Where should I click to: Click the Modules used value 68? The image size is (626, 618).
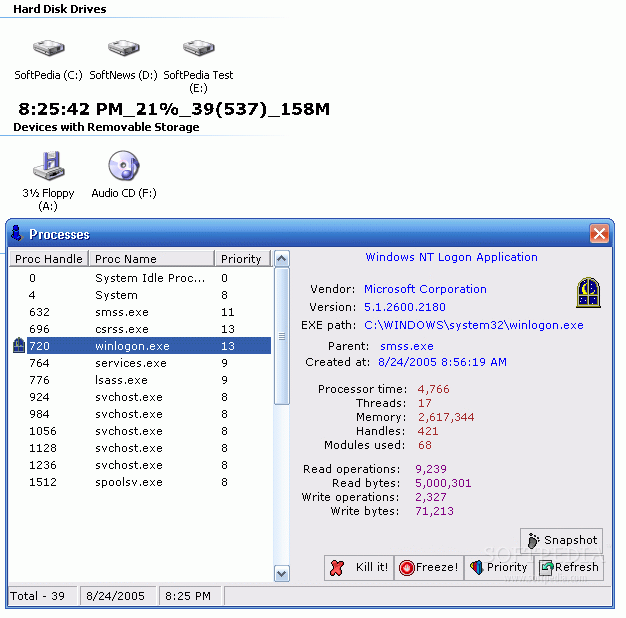coord(425,445)
